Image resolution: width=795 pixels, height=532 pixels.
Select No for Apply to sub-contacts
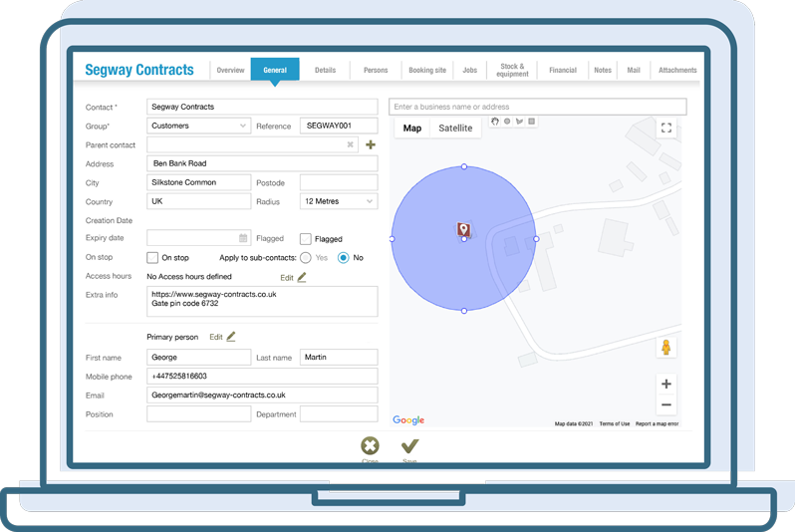[344, 258]
